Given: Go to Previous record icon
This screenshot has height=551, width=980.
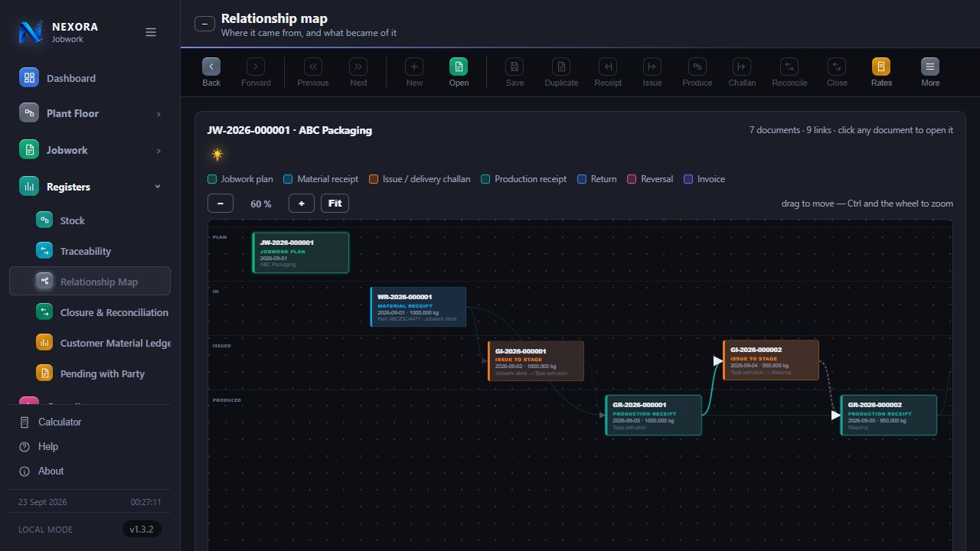Looking at the screenshot, I should (313, 67).
